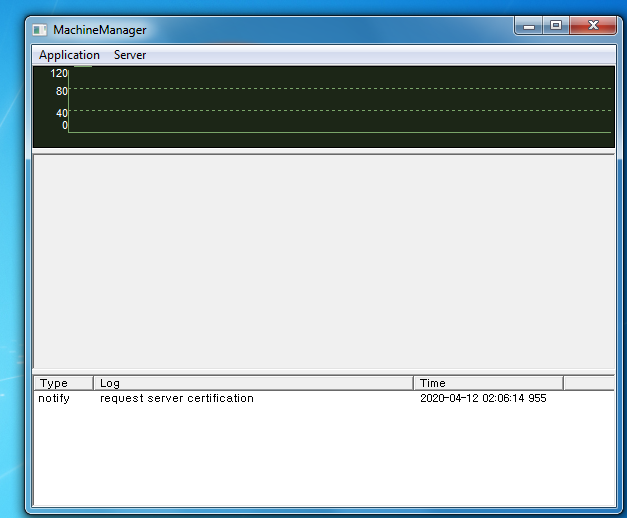Sort log list by Time column header
Viewport: 627px width, 518px height.
click(489, 383)
